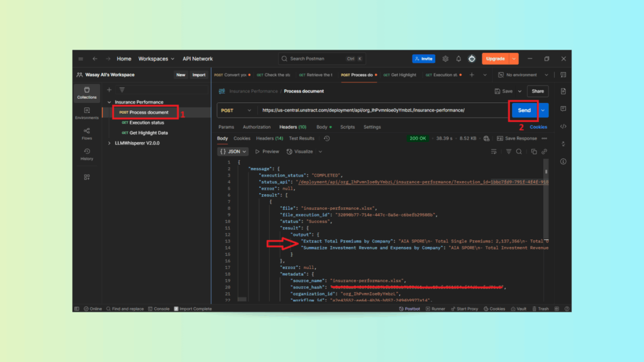Open the Flows sidebar panel
This screenshot has width=644, height=362.
coord(87,134)
